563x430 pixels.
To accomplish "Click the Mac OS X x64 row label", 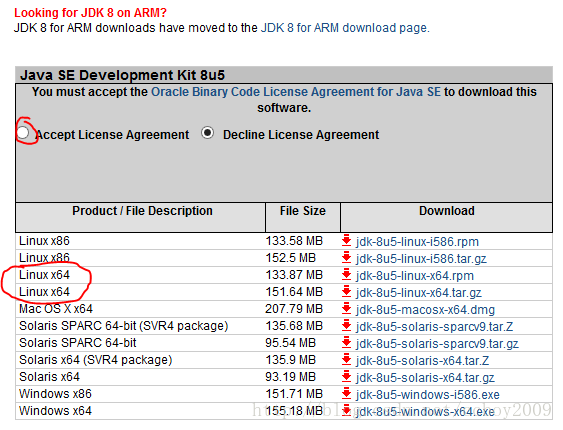I will tap(56, 309).
